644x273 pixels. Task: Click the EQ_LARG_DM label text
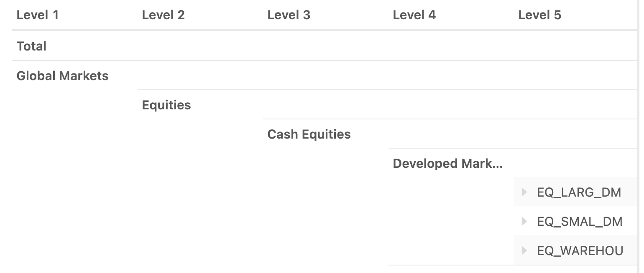click(579, 192)
